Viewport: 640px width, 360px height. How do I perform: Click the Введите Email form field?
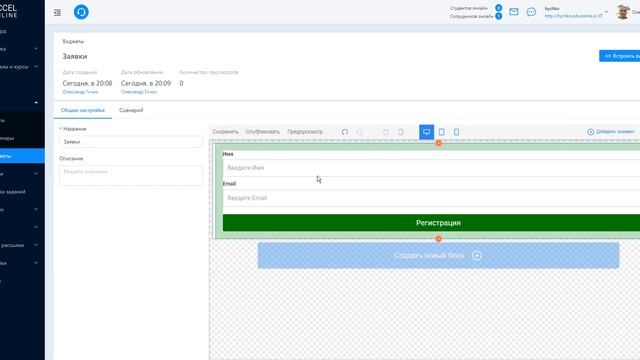click(431, 198)
